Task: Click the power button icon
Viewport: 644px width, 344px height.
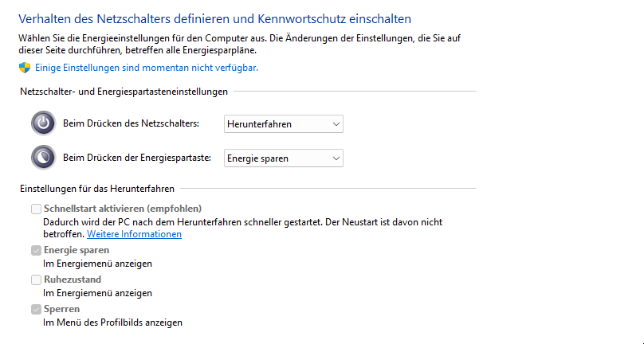Action: coord(43,123)
